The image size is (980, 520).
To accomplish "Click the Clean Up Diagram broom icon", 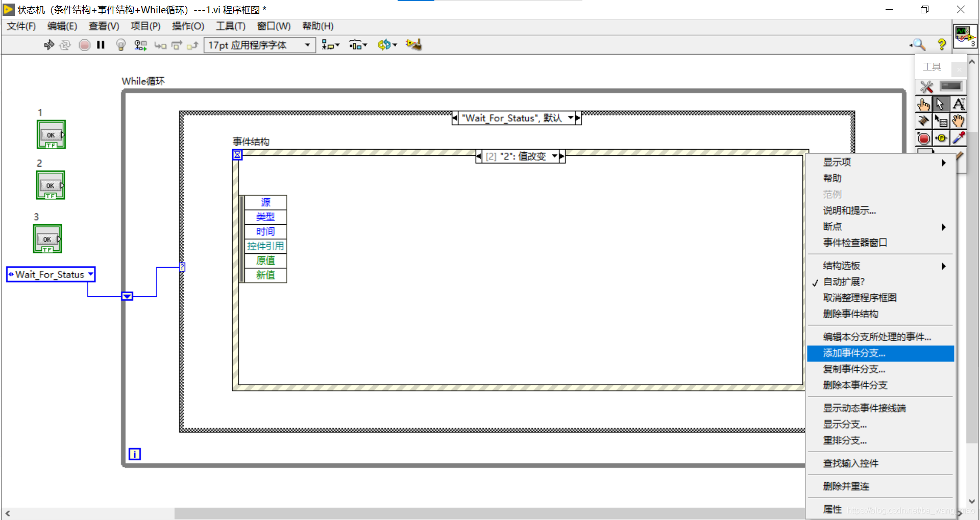I will [413, 45].
